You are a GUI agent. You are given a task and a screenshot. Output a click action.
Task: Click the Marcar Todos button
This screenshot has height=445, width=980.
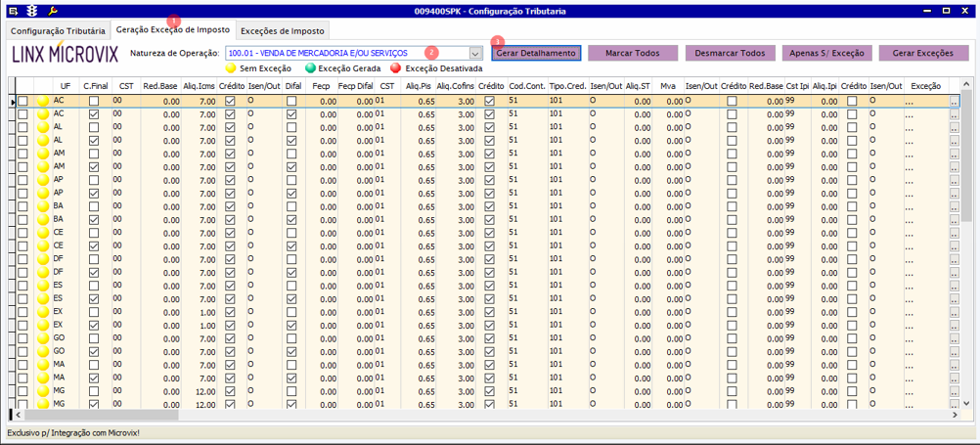(632, 53)
